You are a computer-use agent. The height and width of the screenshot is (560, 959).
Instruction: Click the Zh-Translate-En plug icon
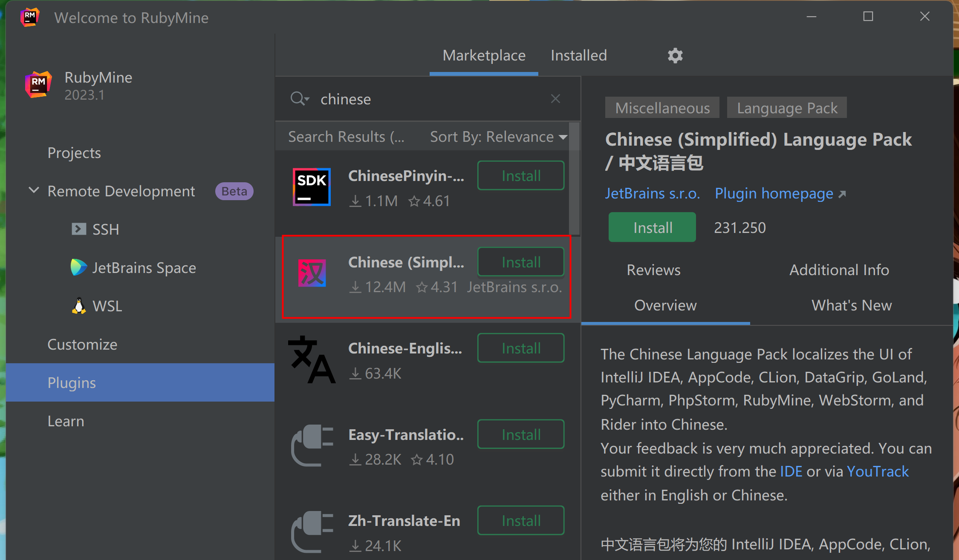(312, 531)
